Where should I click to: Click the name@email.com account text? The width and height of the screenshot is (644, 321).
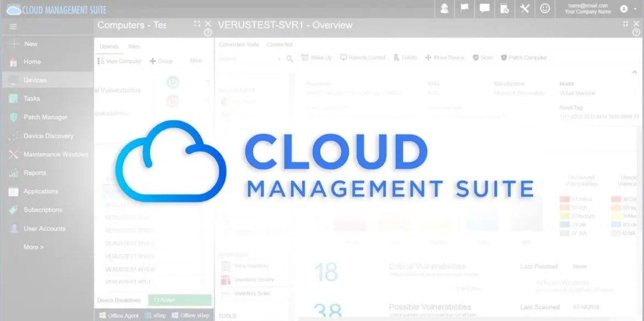coord(587,6)
